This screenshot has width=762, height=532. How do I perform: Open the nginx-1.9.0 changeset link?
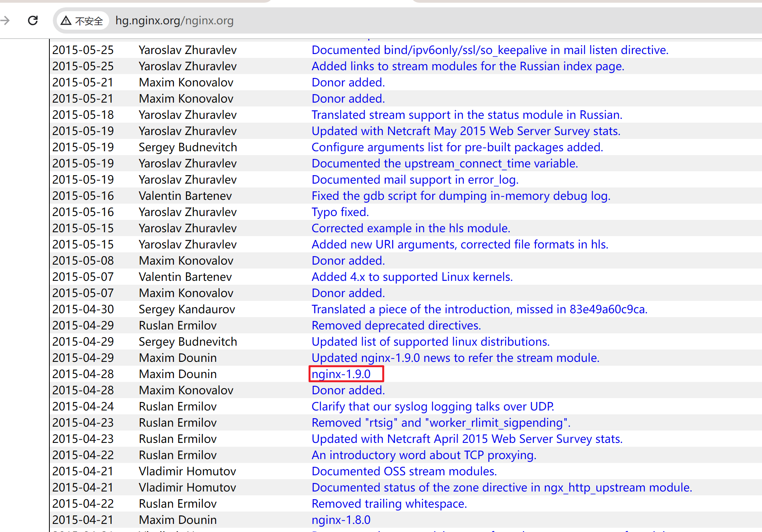(x=341, y=374)
